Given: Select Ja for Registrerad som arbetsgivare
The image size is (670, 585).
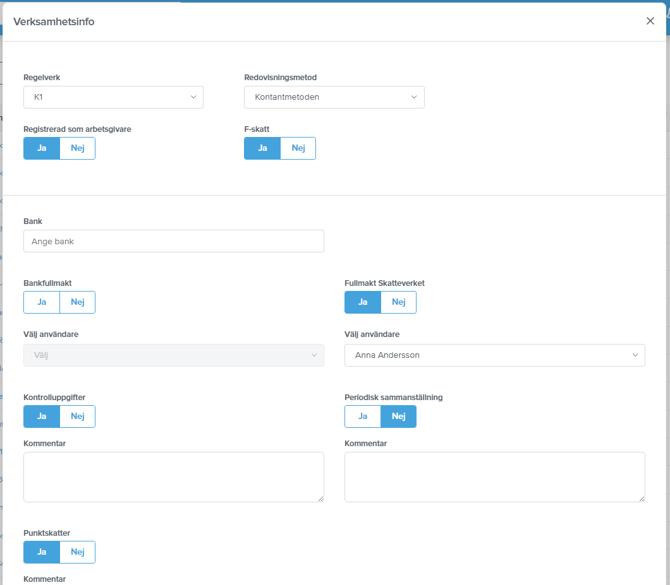Looking at the screenshot, I should 42,148.
